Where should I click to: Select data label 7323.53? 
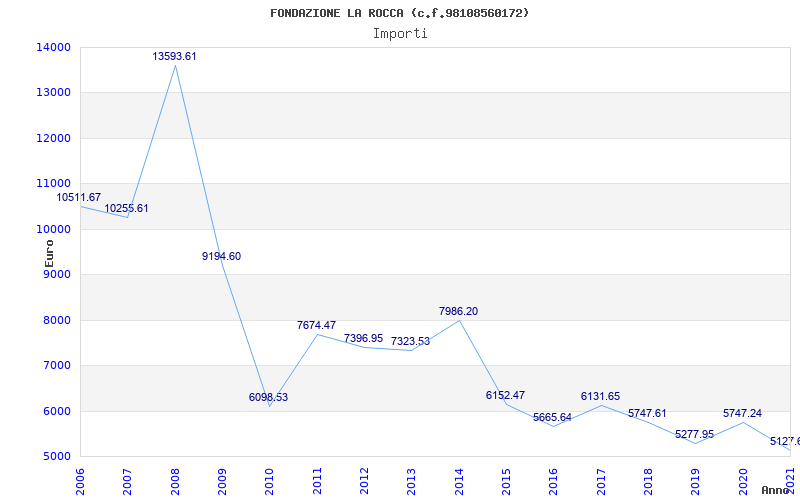click(x=411, y=341)
